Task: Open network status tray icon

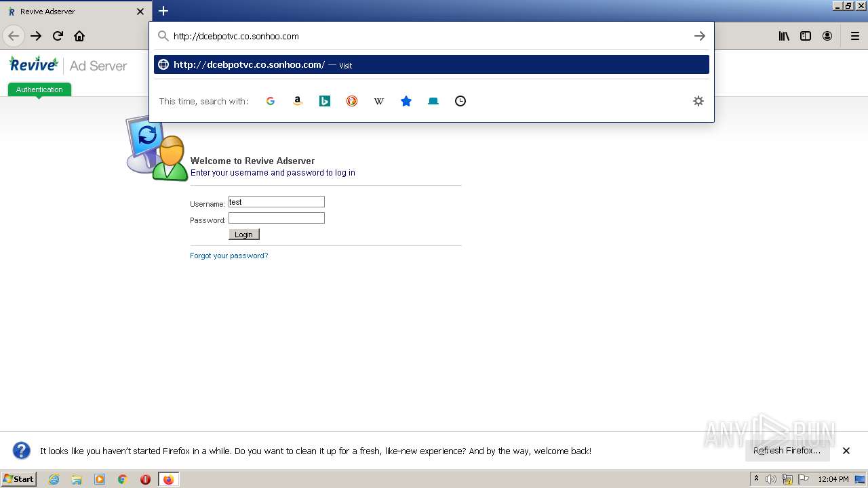Action: tap(787, 479)
